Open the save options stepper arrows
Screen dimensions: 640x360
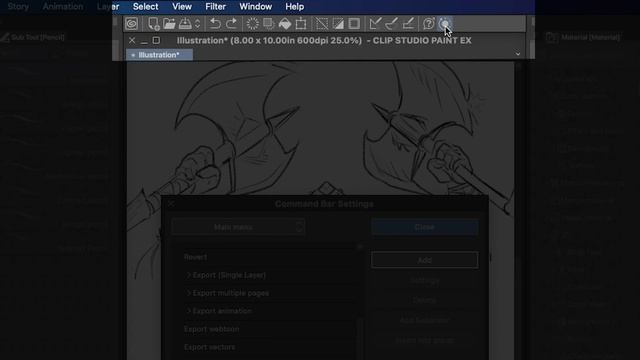tap(198, 24)
